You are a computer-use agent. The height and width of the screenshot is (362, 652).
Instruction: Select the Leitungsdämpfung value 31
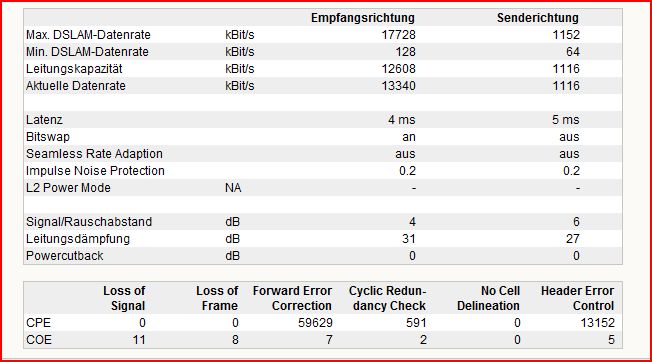click(409, 239)
